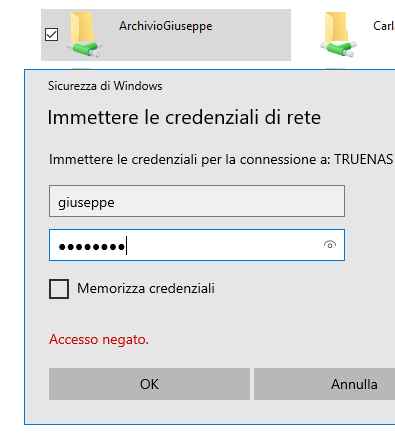Select the Carl network share folder icon
Screen dimensions: 395x434
point(338,34)
